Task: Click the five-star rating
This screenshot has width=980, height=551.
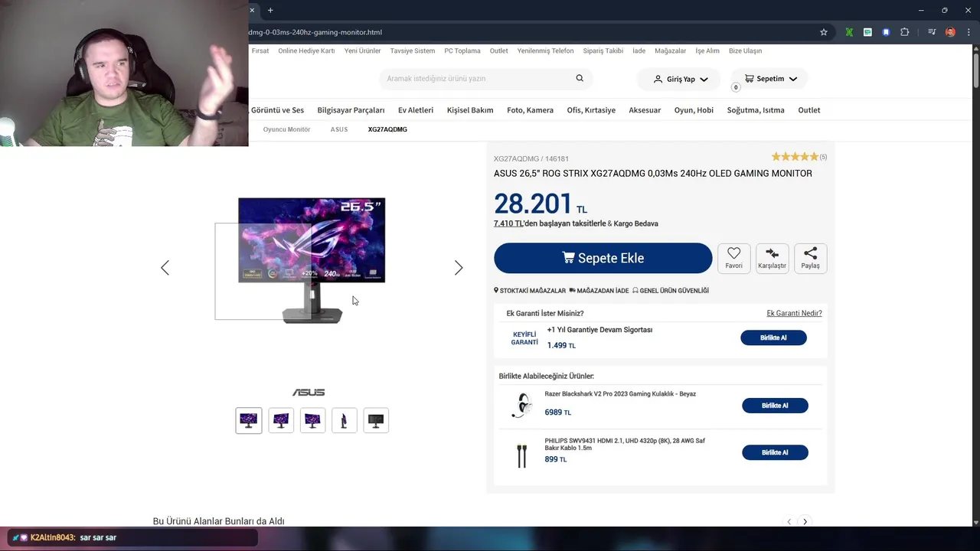Action: click(795, 157)
